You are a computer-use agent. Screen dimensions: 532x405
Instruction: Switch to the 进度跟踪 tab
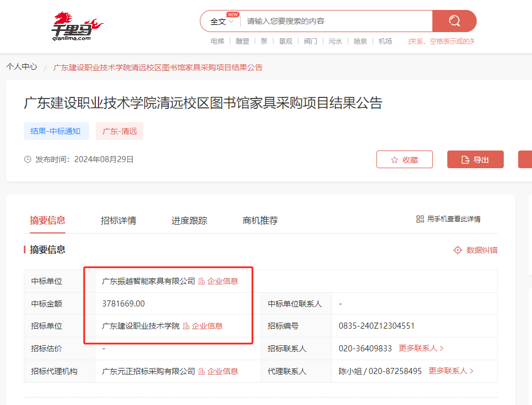click(x=189, y=220)
